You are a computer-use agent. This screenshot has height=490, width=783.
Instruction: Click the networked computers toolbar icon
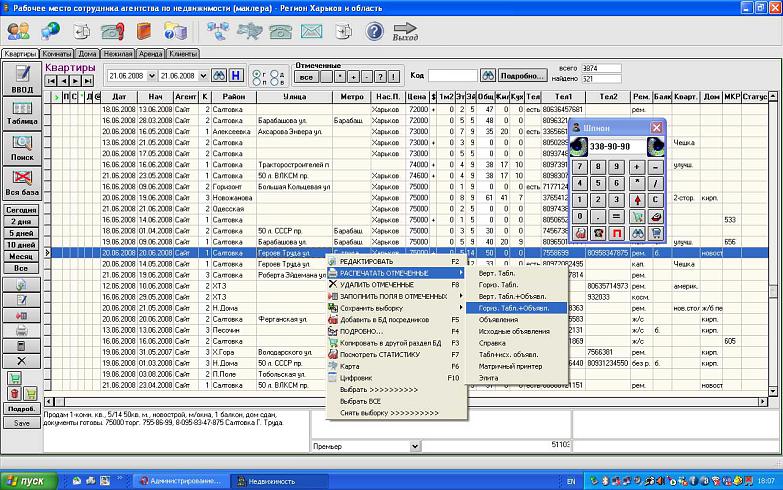pos(218,31)
